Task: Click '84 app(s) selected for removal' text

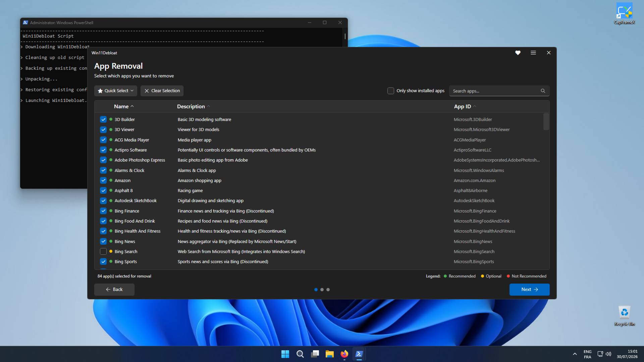Action: (124, 276)
